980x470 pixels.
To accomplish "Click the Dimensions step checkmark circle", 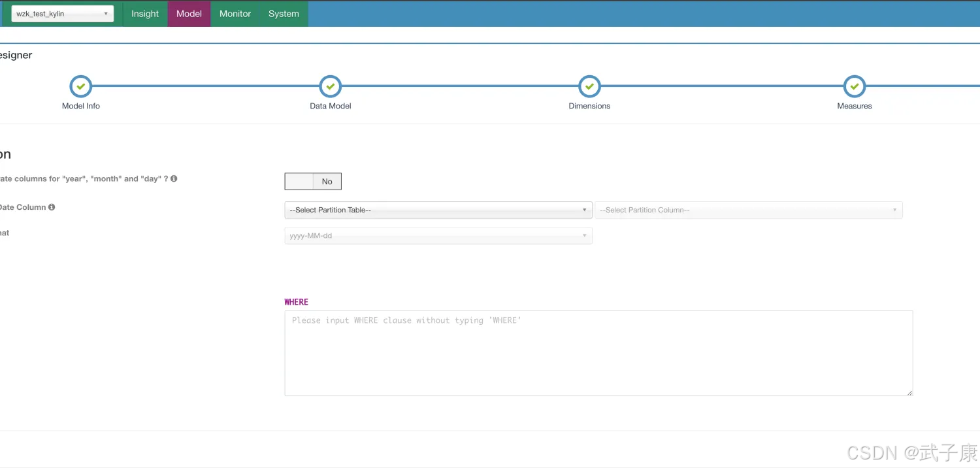I will coord(589,86).
